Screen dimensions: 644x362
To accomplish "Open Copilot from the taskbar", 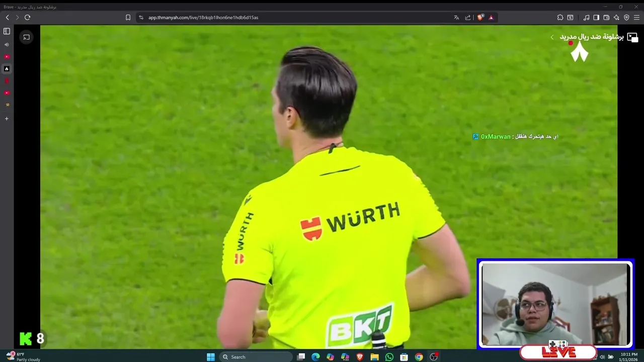I will click(330, 357).
